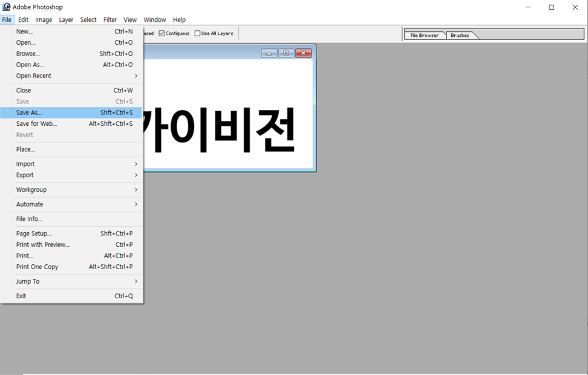The height and width of the screenshot is (375, 588).
Task: Click the Adobe Photoshop title bar icon
Action: 6,7
